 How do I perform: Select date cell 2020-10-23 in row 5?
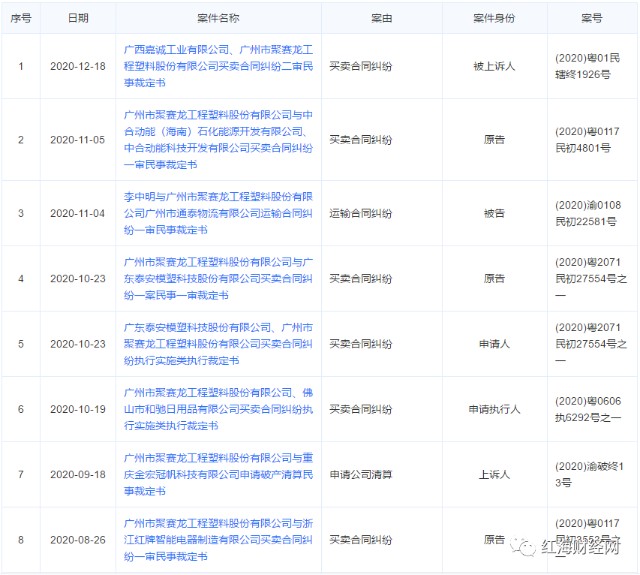[78, 344]
